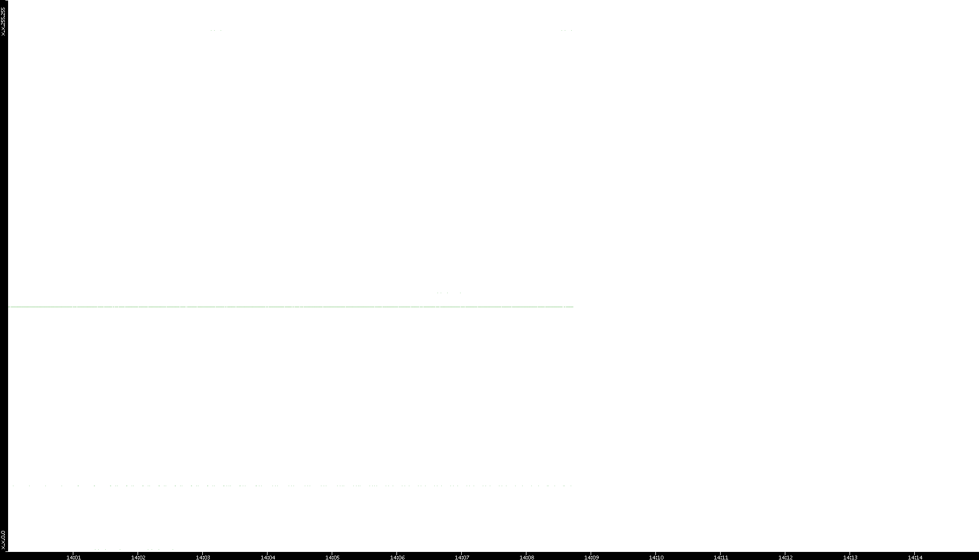This screenshot has height=560, width=979.
Task: Click the 14:11 timeline label
Action: (x=721, y=557)
